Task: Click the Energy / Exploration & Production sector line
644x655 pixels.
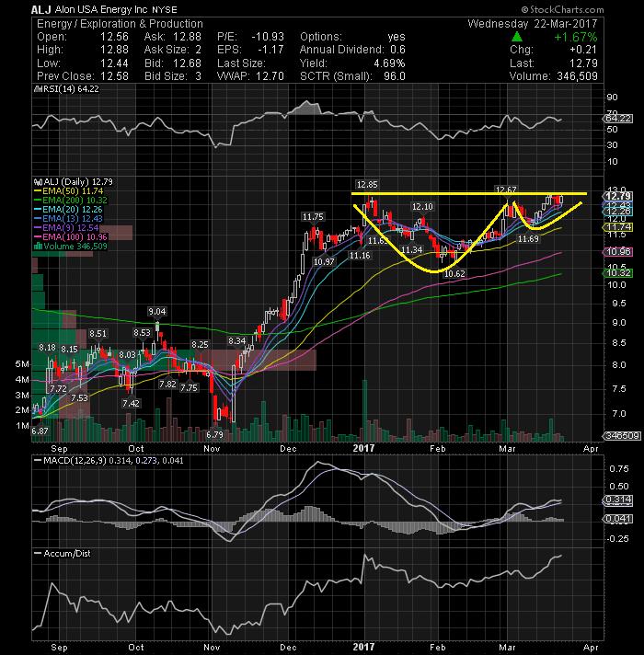Action: pos(120,24)
